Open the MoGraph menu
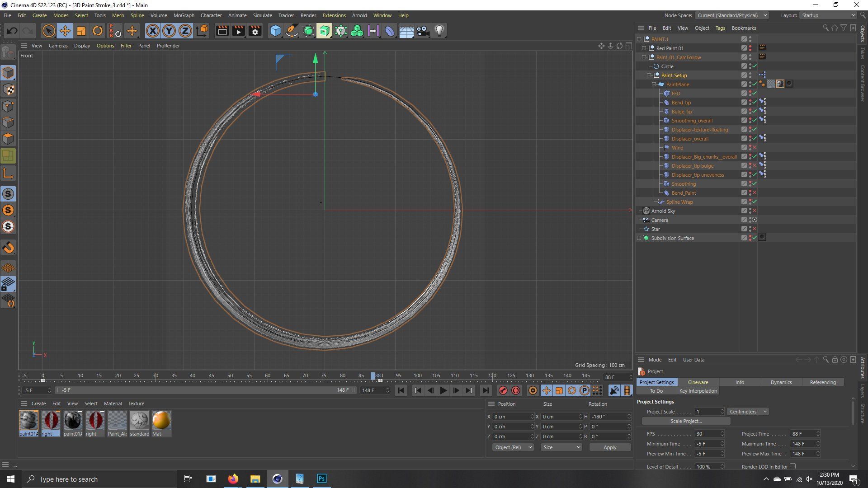 (x=184, y=15)
